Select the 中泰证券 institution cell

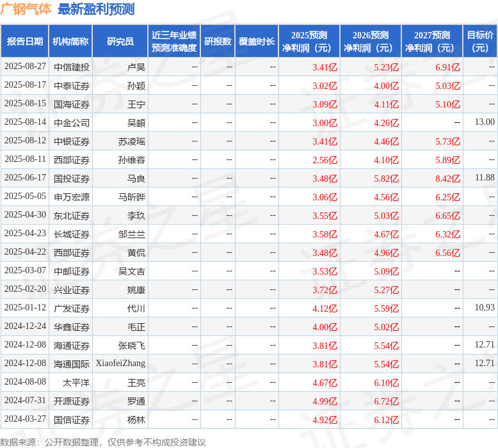(72, 86)
